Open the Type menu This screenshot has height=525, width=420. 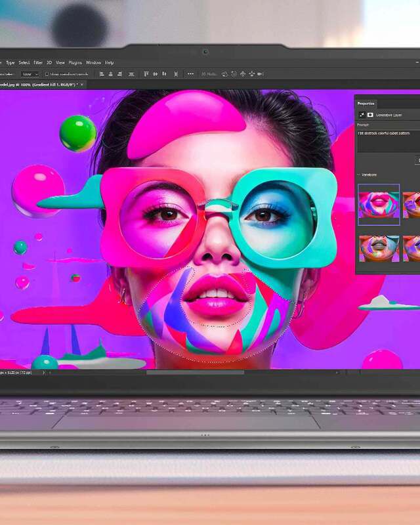pyautogui.click(x=10, y=62)
